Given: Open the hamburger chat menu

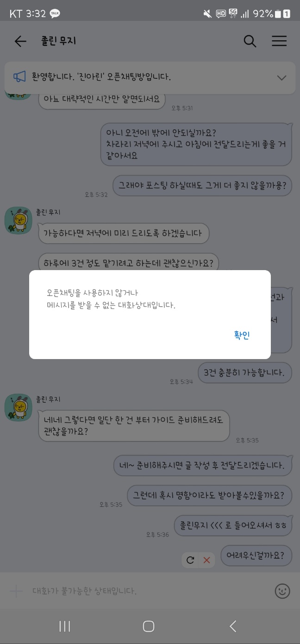Looking at the screenshot, I should [279, 41].
